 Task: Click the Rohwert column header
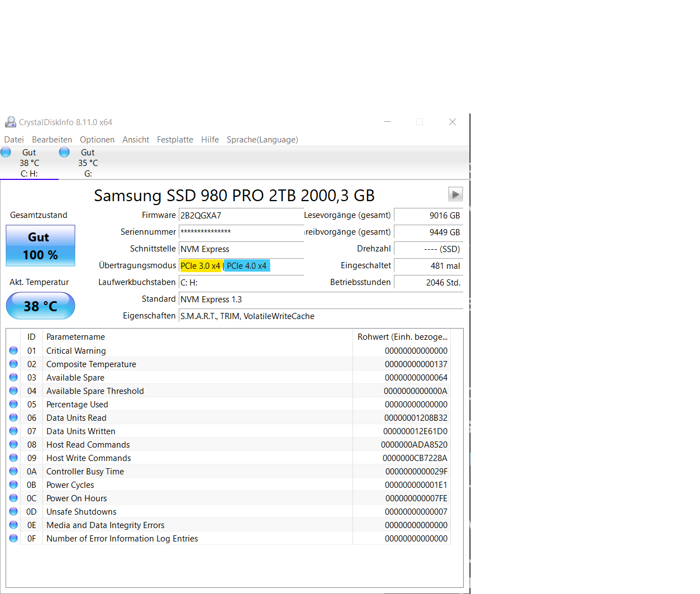402,337
